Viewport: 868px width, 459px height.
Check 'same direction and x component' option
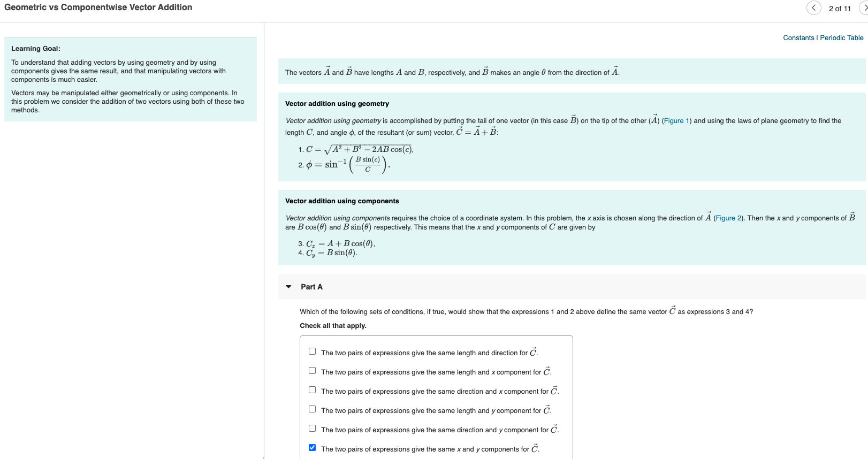point(312,389)
